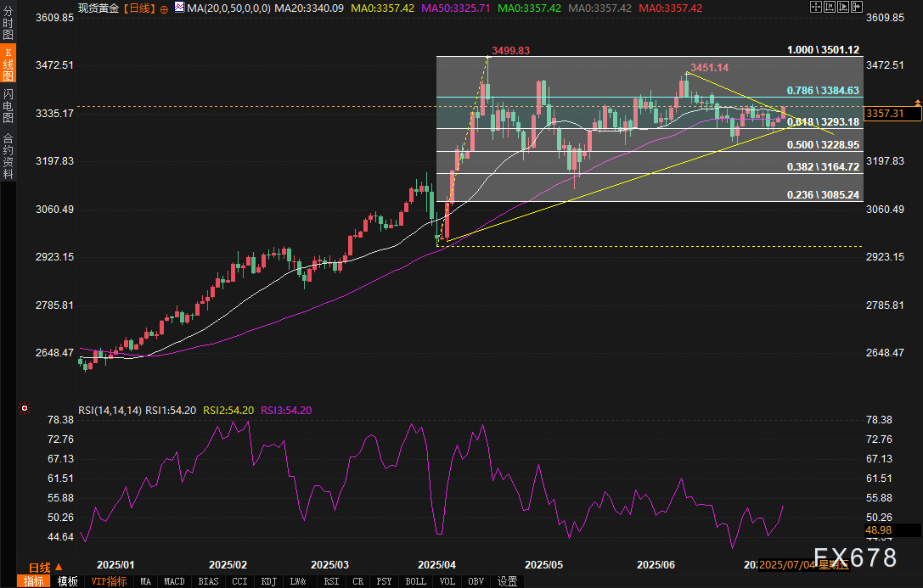Click the red gear icon above RSI label
This screenshot has width=923, height=588.
[x=25, y=408]
